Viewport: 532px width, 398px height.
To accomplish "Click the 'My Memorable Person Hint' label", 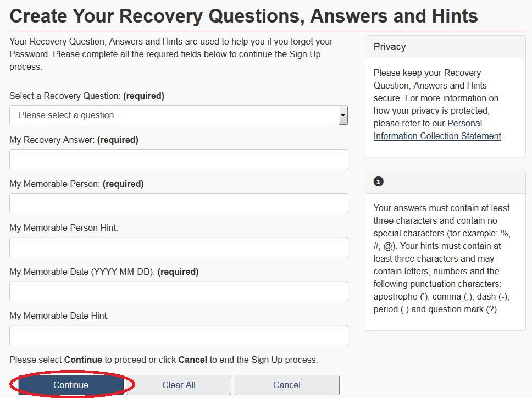I will tap(64, 228).
